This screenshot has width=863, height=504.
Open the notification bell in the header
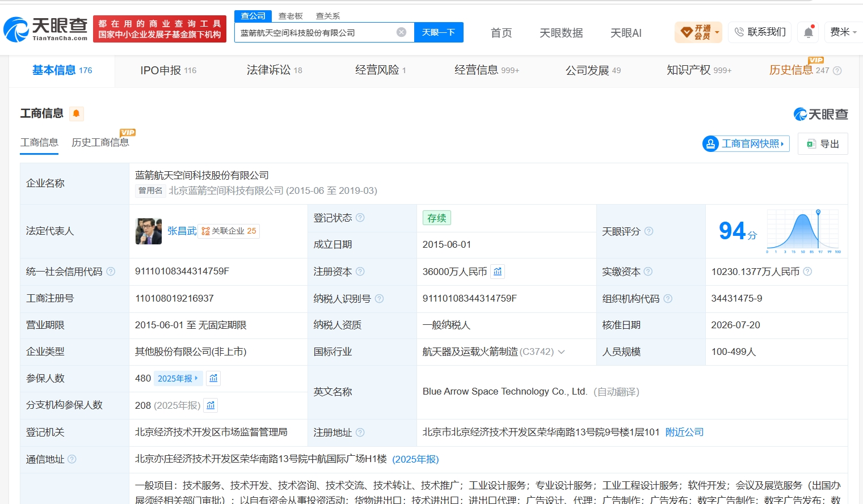click(809, 32)
